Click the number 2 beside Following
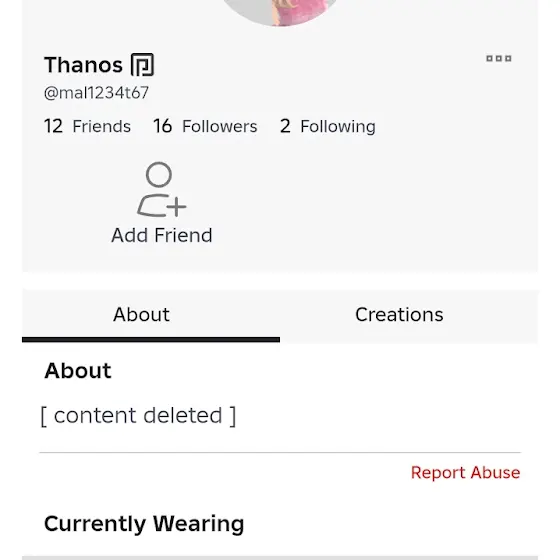 click(x=285, y=126)
